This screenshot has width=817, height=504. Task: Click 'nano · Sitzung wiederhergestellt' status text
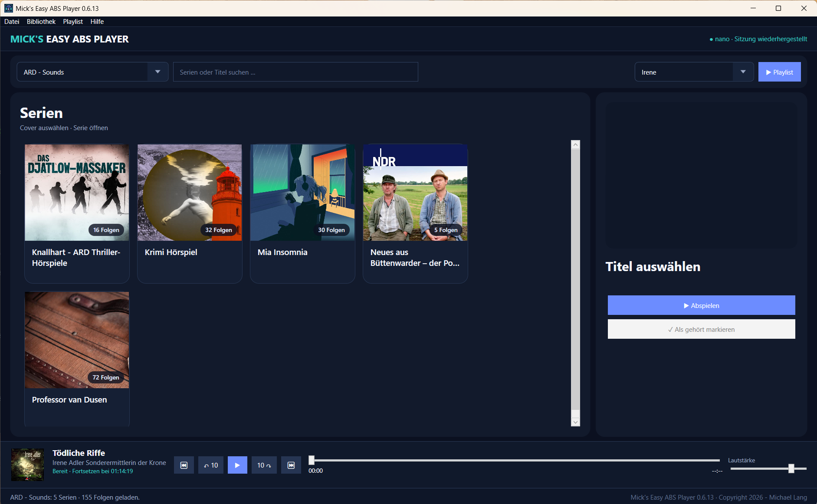pyautogui.click(x=761, y=39)
